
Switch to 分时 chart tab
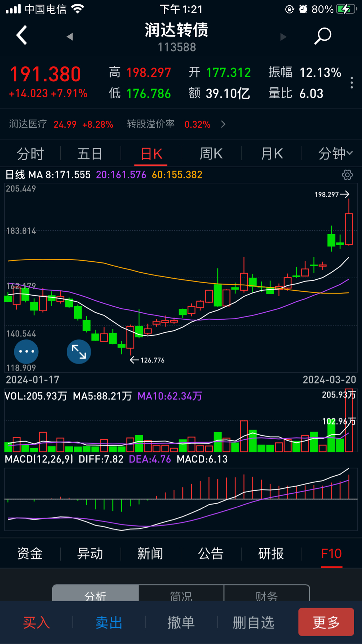pyautogui.click(x=30, y=154)
